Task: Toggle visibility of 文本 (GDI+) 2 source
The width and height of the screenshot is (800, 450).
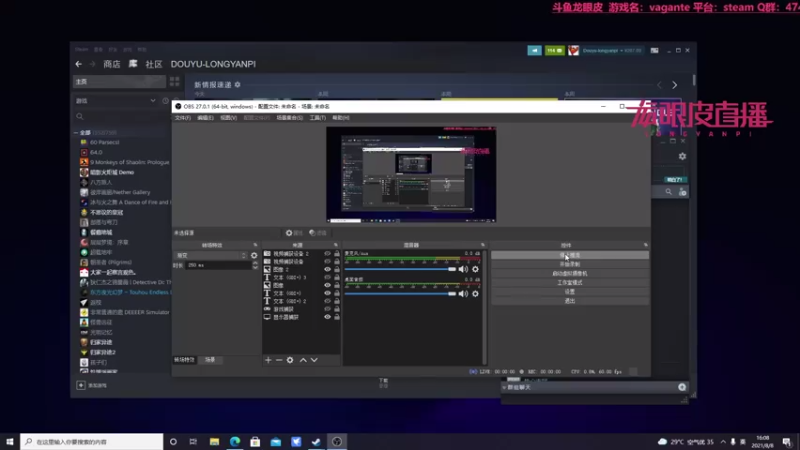Action: click(x=328, y=301)
